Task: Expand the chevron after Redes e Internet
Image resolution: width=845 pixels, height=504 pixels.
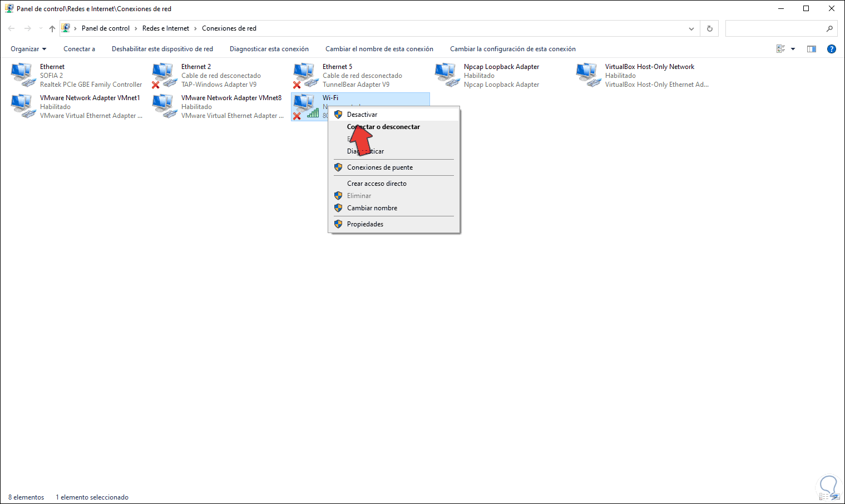Action: pos(195,28)
